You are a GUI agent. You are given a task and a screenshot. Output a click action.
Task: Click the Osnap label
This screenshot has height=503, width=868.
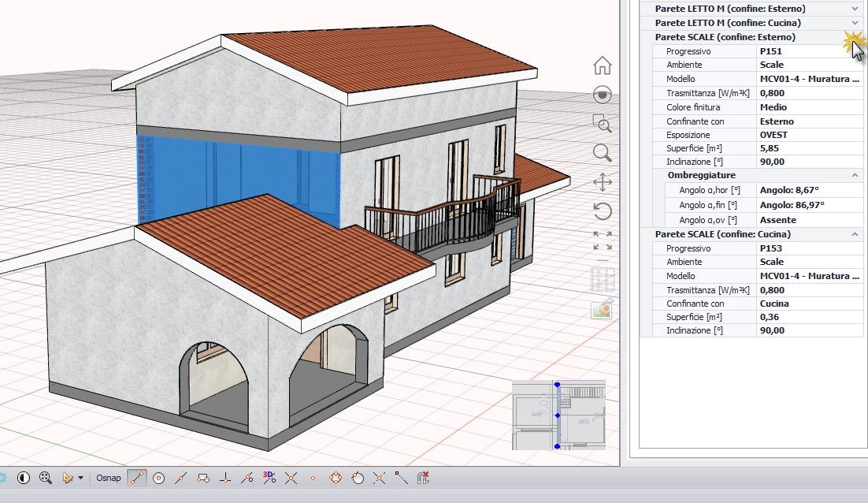tap(109, 478)
